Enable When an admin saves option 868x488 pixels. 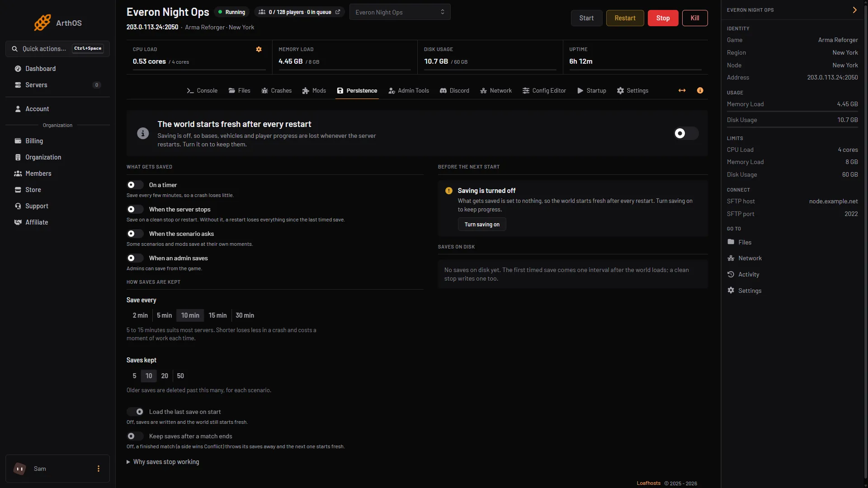[135, 258]
